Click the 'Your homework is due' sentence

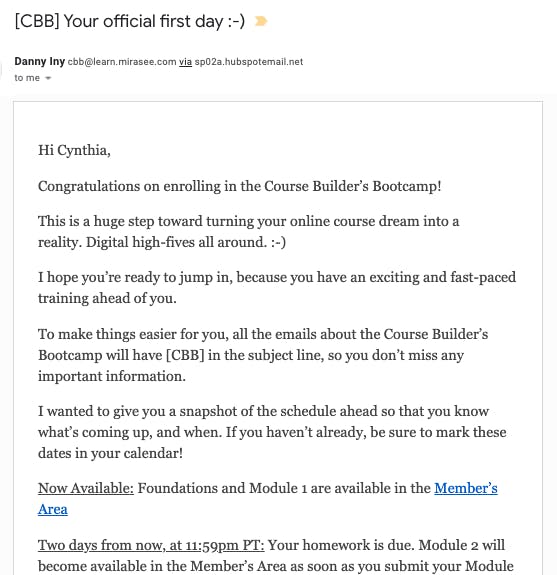tap(341, 545)
